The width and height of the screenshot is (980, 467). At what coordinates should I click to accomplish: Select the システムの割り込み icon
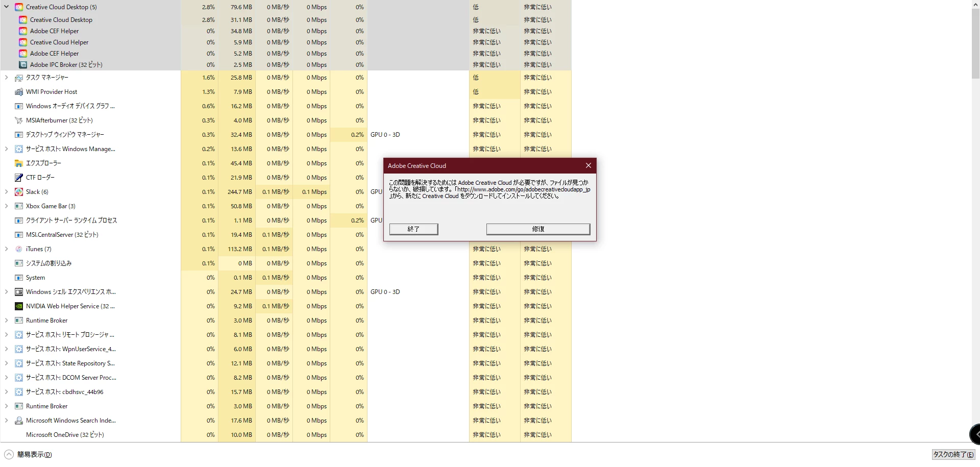pyautogui.click(x=19, y=263)
